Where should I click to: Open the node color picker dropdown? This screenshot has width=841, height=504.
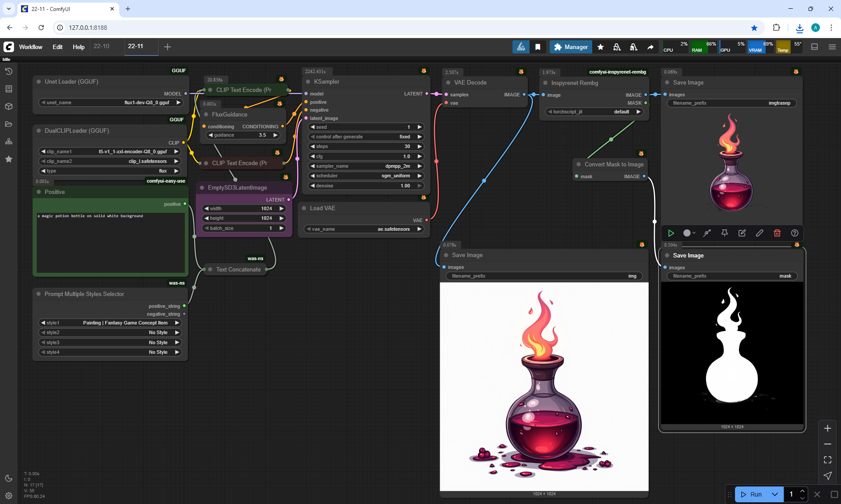tap(689, 233)
